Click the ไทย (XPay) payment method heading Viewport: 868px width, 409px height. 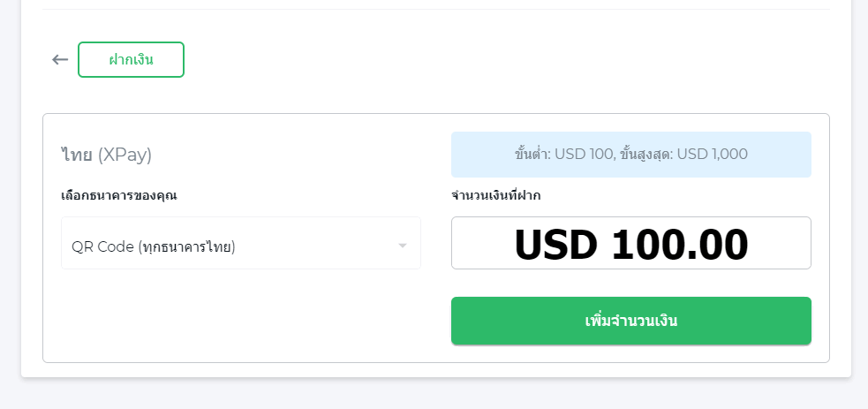coord(106,155)
